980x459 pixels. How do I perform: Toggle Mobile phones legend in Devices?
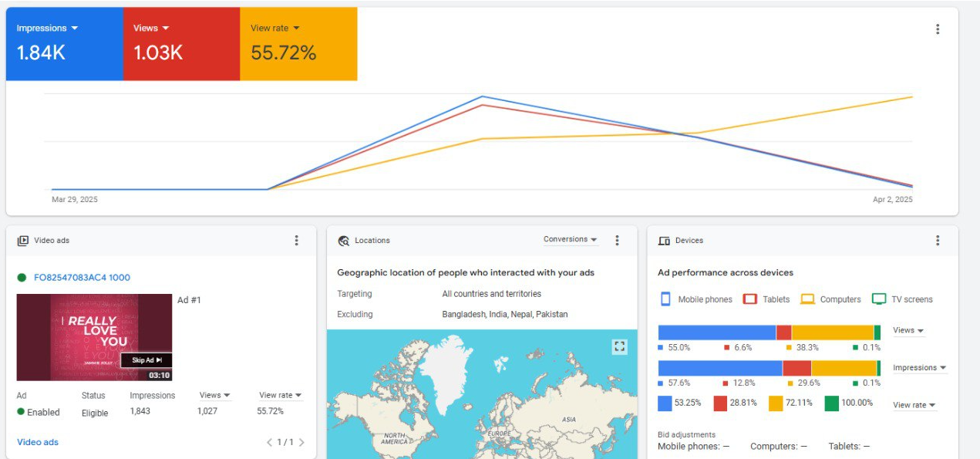tap(696, 299)
